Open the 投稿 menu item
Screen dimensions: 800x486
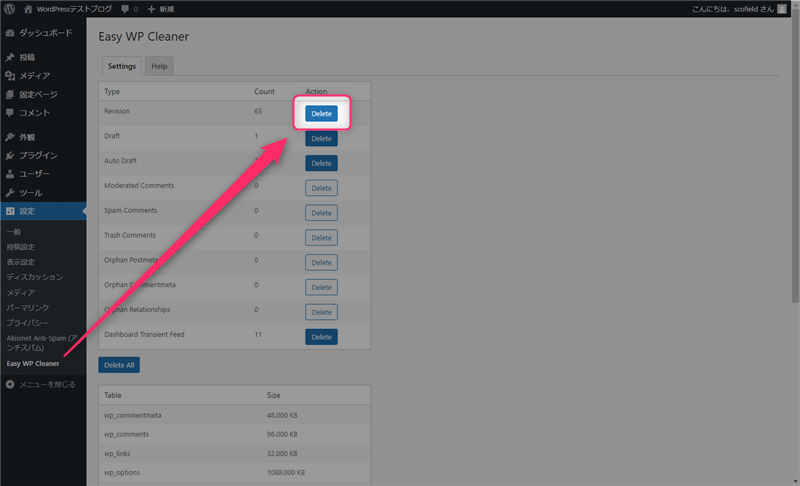43,57
